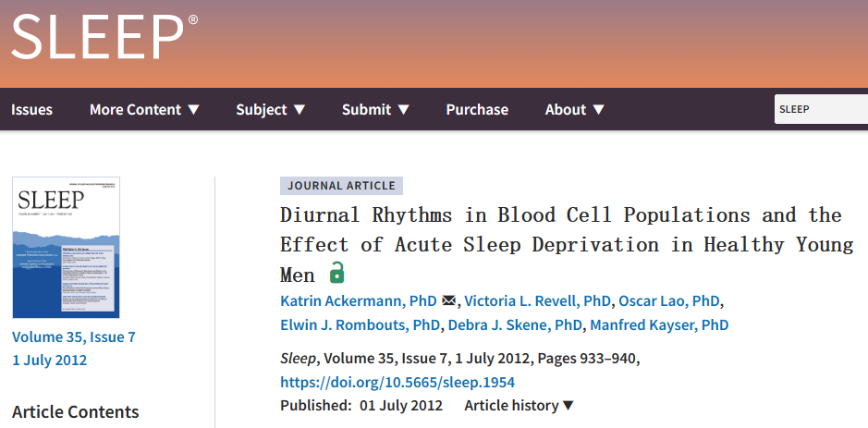Click the Article Contents heading
Screen dimensions: 868x428
[75, 412]
